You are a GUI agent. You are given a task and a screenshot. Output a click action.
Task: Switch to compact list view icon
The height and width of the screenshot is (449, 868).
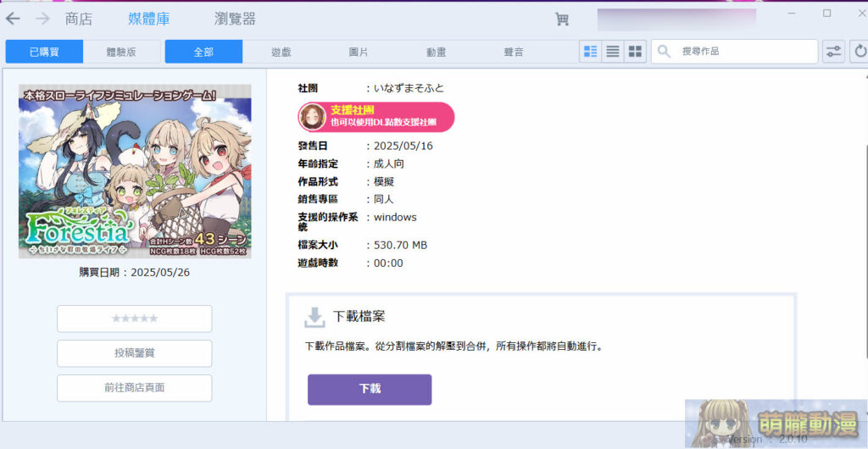tap(613, 52)
